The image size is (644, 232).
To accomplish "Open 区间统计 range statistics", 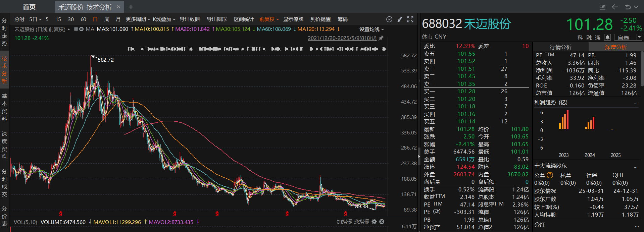I will click(244, 19).
